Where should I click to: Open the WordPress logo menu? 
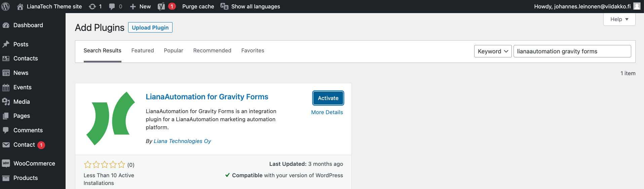[6, 6]
